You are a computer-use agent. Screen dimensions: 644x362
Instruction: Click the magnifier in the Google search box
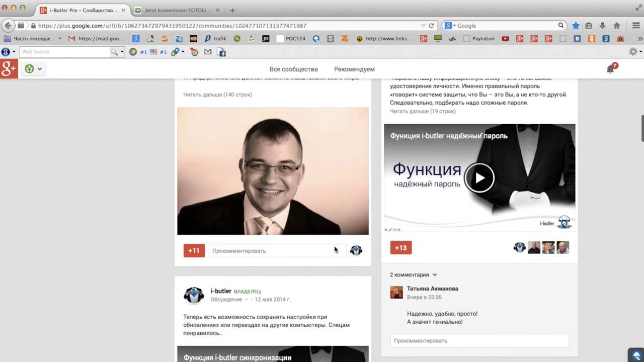(x=561, y=26)
